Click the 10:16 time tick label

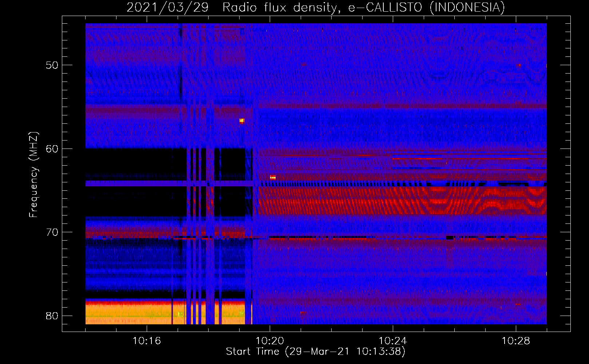click(147, 341)
